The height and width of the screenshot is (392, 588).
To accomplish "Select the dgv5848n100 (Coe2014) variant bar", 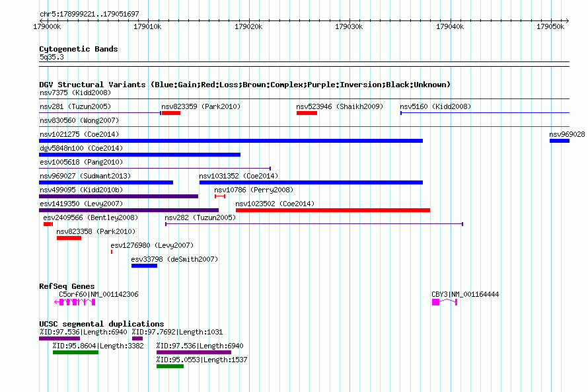I will click(x=139, y=155).
